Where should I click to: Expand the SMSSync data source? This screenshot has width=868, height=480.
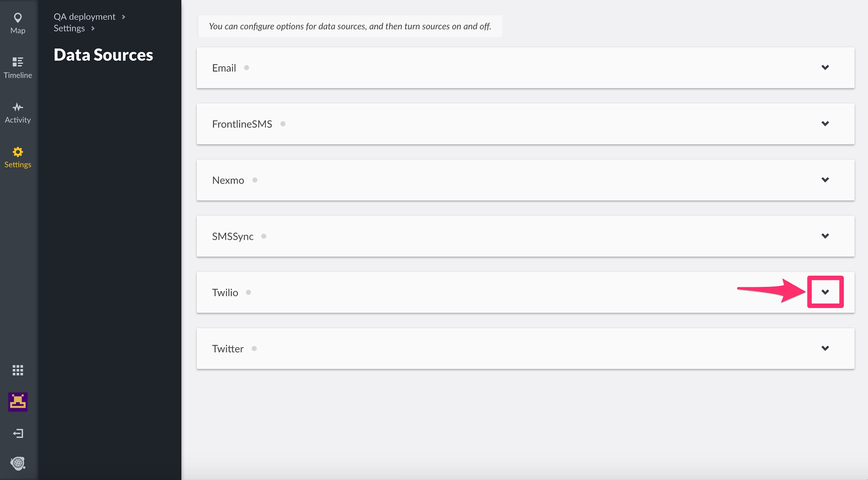pos(825,236)
